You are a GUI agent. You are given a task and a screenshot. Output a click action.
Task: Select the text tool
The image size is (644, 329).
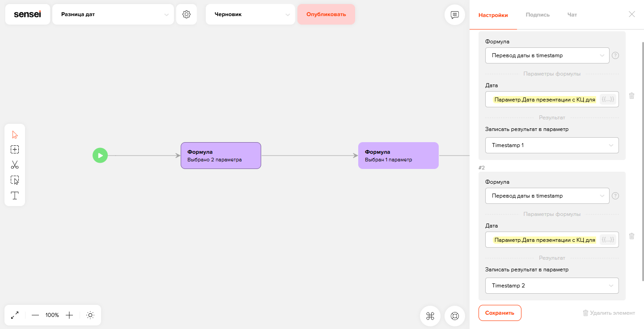[15, 195]
